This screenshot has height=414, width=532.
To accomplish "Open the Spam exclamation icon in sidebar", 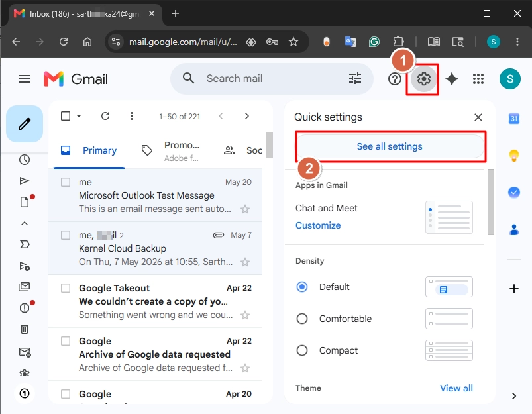I will [x=25, y=308].
